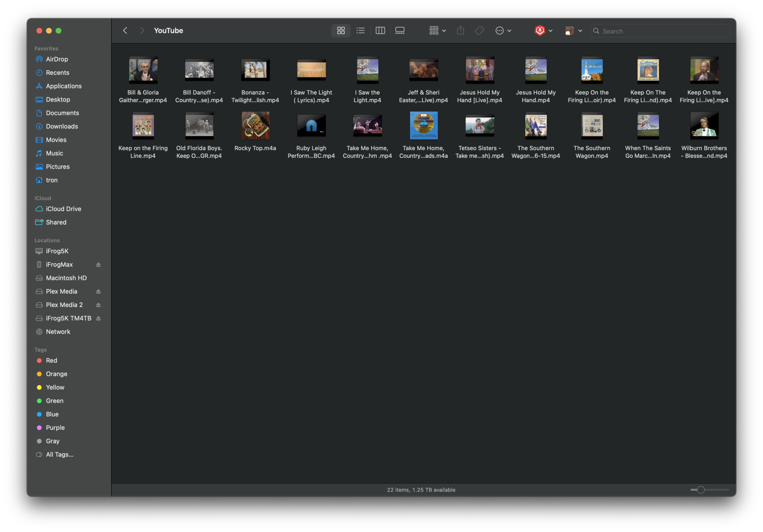Eject the iFrog5K TM4TB drive
The width and height of the screenshot is (763, 532).
pos(98,318)
